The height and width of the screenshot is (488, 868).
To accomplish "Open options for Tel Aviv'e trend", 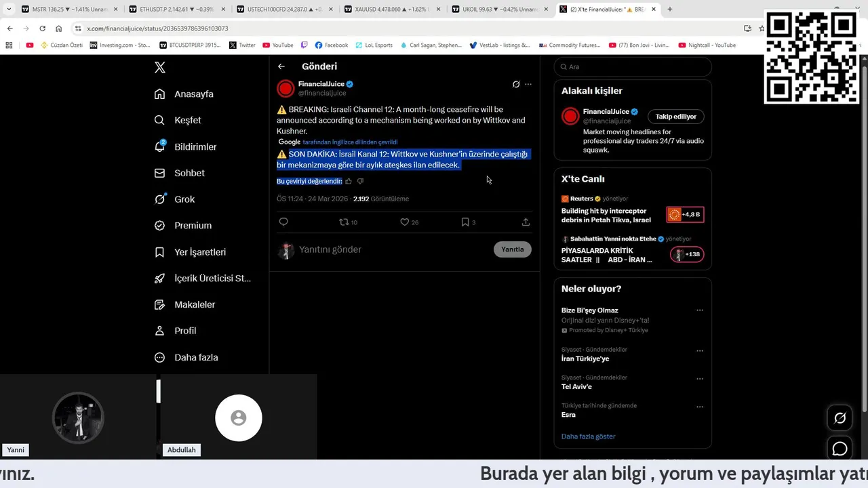I will [x=700, y=378].
